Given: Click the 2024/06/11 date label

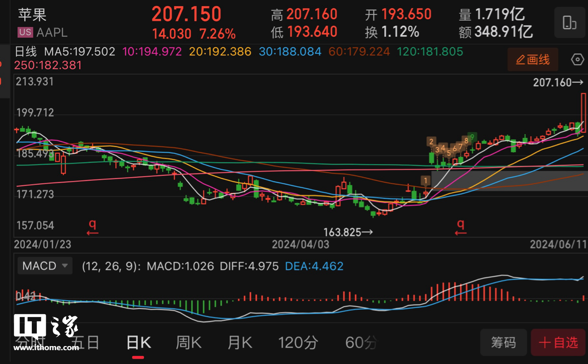Looking at the screenshot, I should (558, 244).
